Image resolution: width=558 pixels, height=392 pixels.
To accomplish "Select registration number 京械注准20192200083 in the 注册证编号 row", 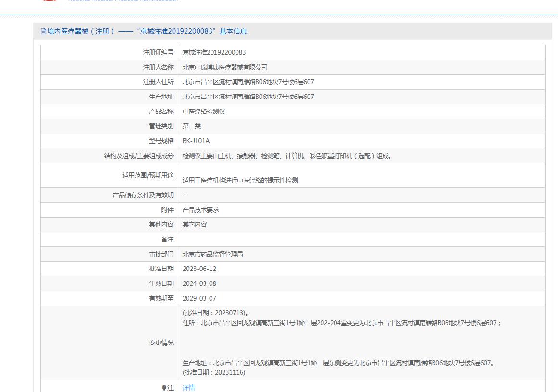I will 214,53.
